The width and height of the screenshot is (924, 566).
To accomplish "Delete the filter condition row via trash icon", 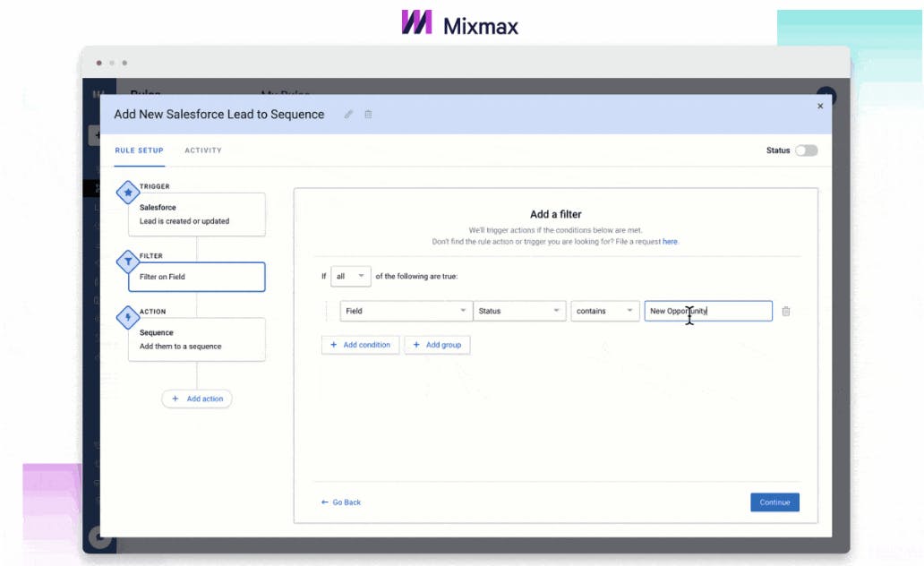I will click(786, 311).
